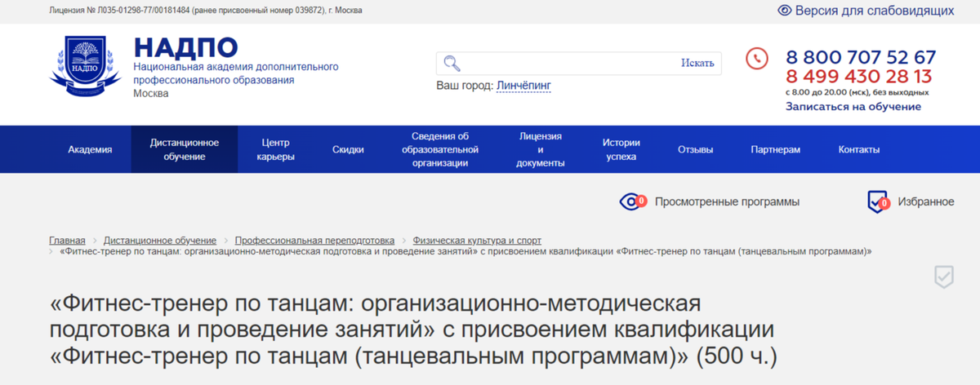Go to the Скидки menu item
980x385 pixels.
pos(348,149)
